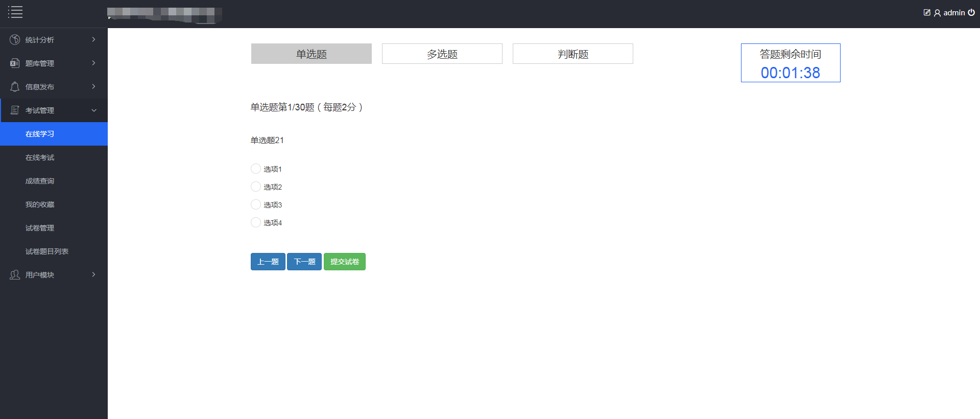Click the 用户模块 menu label

point(40,275)
